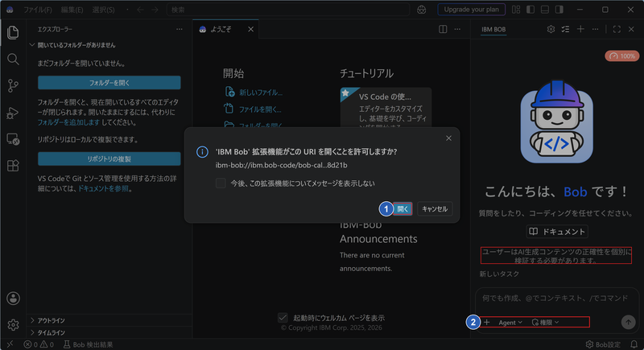This screenshot has width=644, height=350.
Task: Start new task with plus icon in IBM BOB header
Action: (580, 29)
